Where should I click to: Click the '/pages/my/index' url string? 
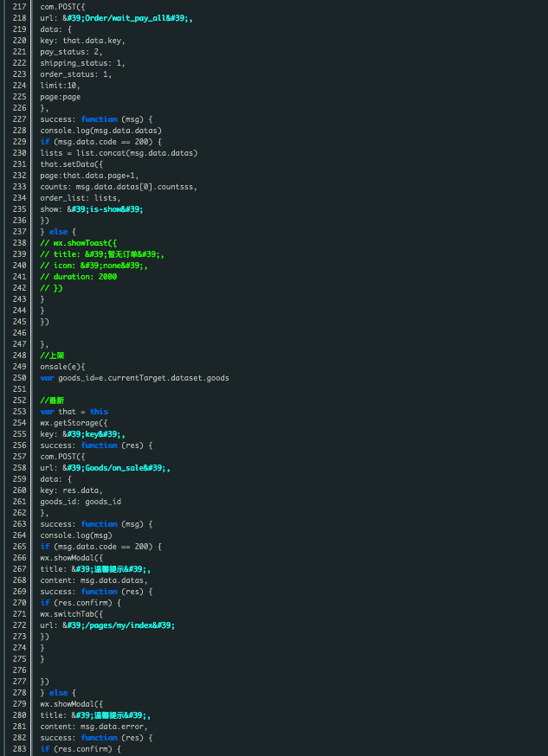(119, 625)
